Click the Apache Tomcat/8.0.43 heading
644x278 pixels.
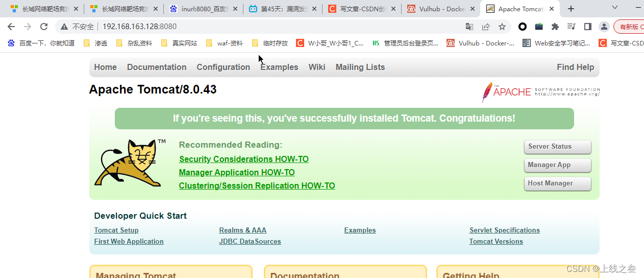[x=153, y=89]
